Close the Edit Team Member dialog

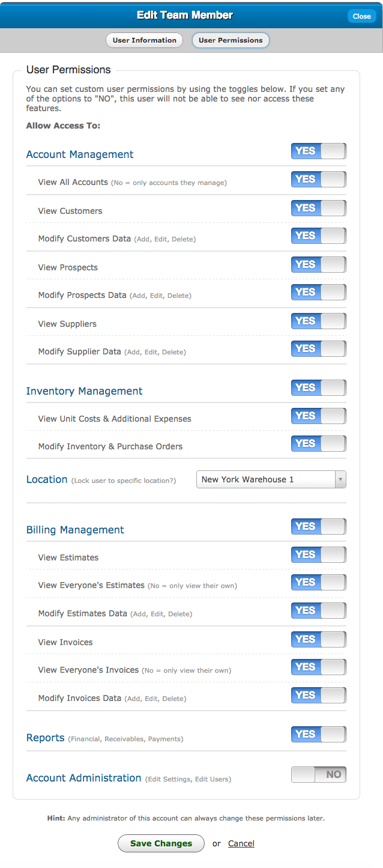[361, 16]
